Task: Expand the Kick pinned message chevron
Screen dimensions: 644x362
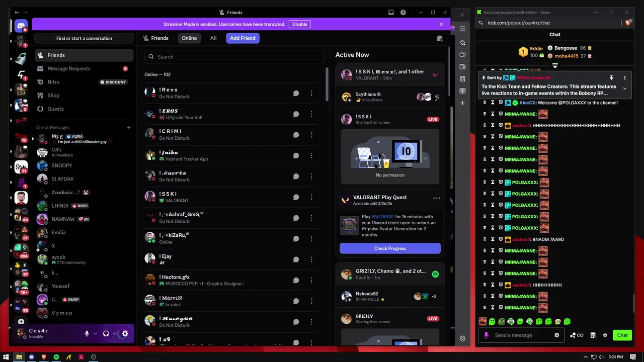Action: [x=625, y=88]
